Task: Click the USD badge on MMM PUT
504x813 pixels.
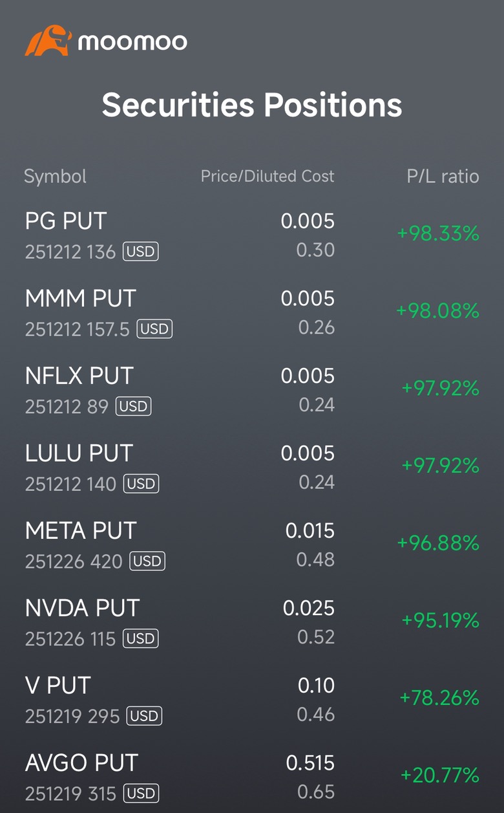Action: 154,329
